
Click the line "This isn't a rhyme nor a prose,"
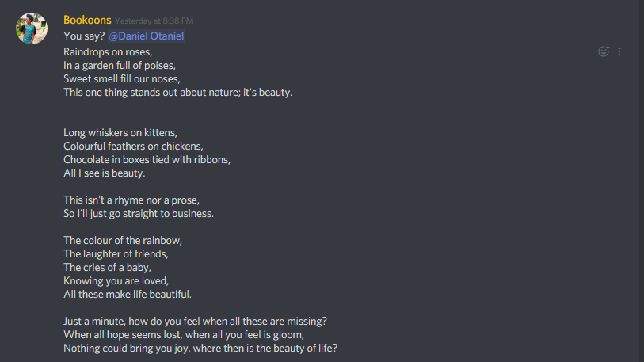pyautogui.click(x=131, y=200)
